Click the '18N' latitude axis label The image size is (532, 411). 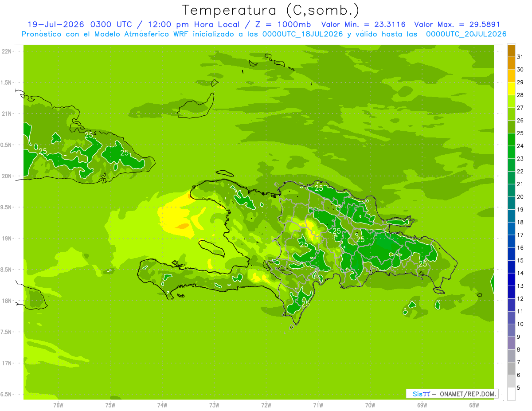tap(7, 301)
